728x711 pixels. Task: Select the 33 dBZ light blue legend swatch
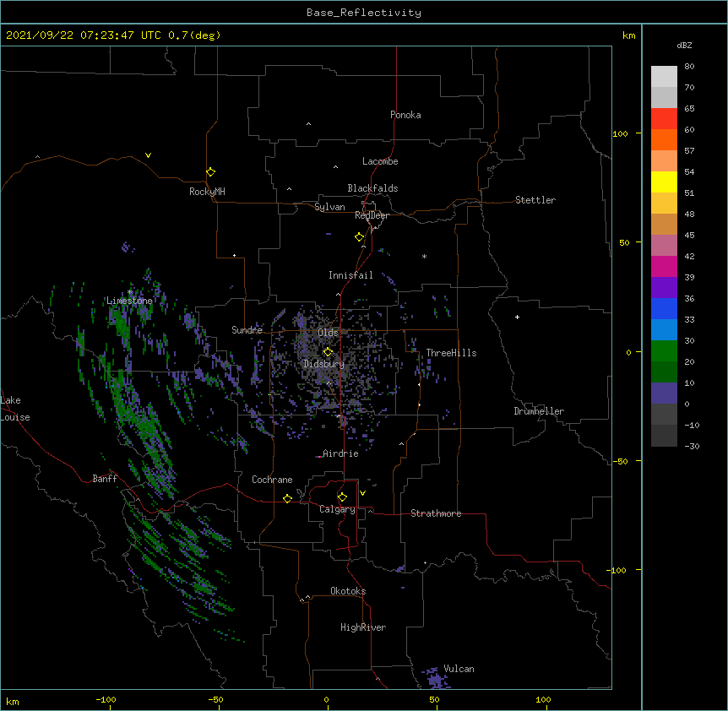[x=664, y=329]
